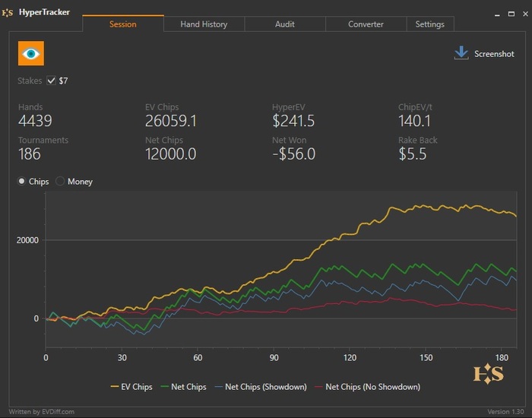This screenshot has width=532, height=418.
Task: Click the gold ES watermark logo on chart
Action: pos(486,374)
